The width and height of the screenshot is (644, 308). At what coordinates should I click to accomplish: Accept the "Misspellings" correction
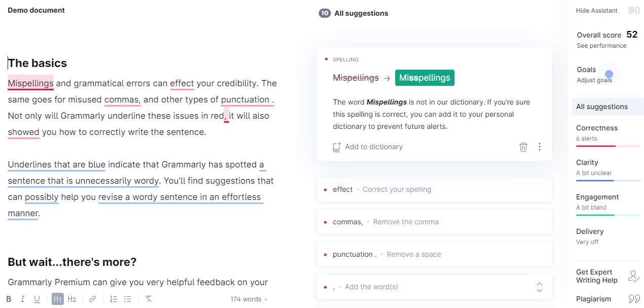pos(424,78)
